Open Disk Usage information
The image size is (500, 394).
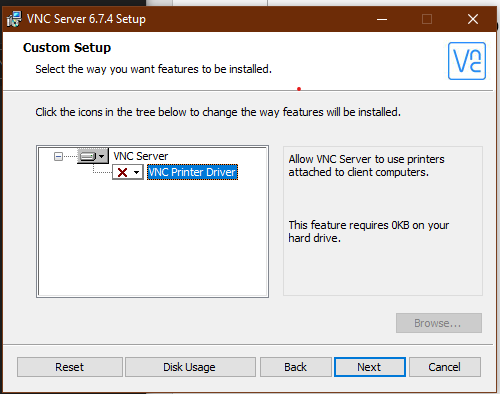(x=190, y=367)
